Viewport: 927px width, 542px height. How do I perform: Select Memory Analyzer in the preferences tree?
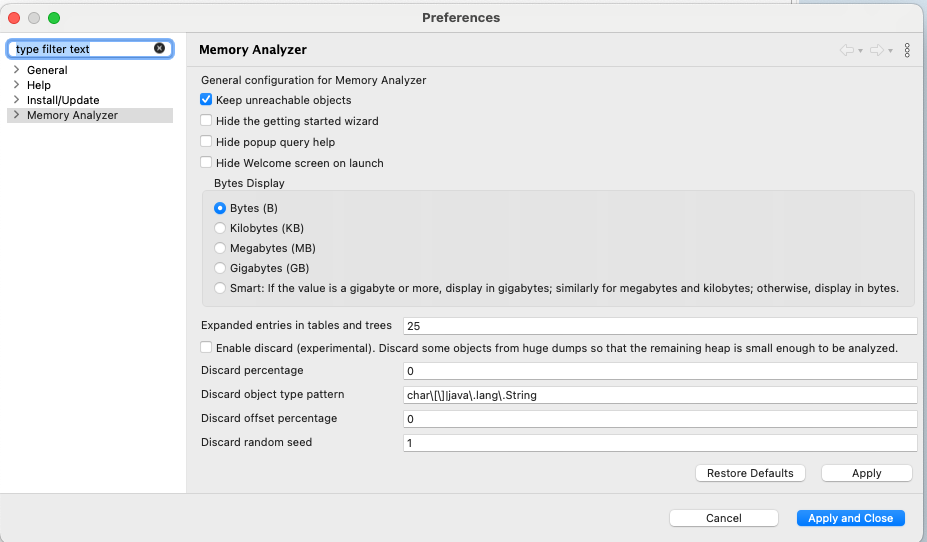[x=72, y=115]
